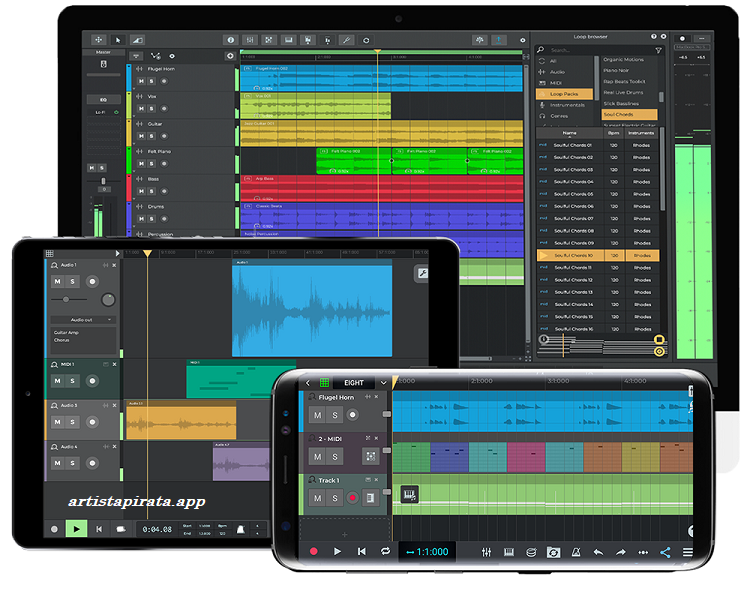Open loop browser icon on phone toolbar
The width and height of the screenshot is (750, 600).
pyautogui.click(x=553, y=552)
